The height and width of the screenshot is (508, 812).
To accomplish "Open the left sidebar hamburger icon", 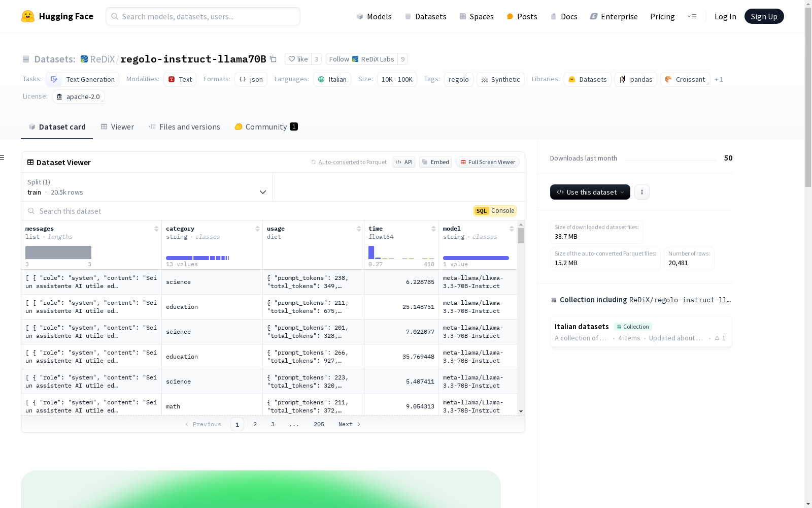I will pos(3,157).
